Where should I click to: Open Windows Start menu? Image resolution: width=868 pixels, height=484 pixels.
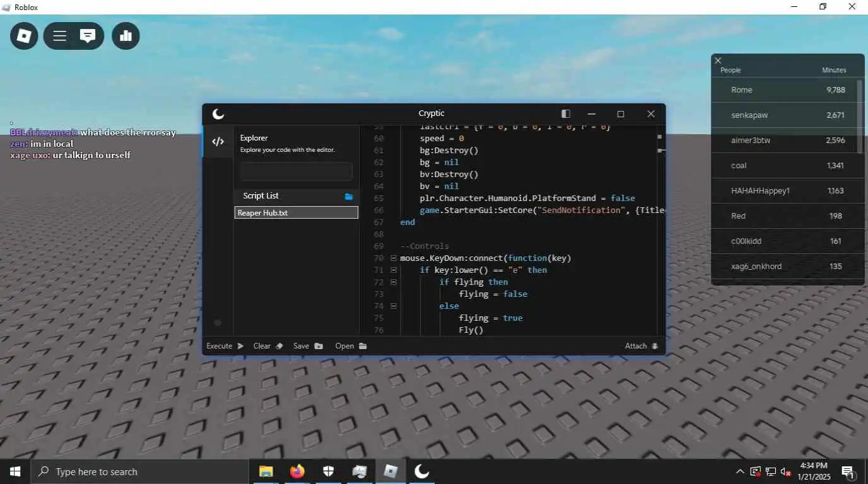coord(15,471)
